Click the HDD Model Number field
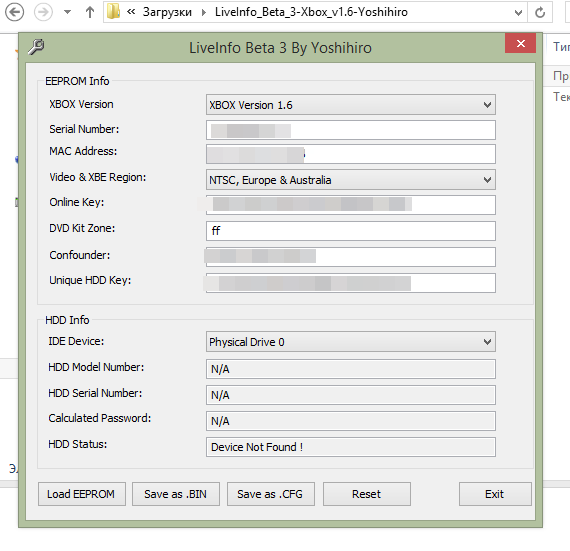 [350, 369]
